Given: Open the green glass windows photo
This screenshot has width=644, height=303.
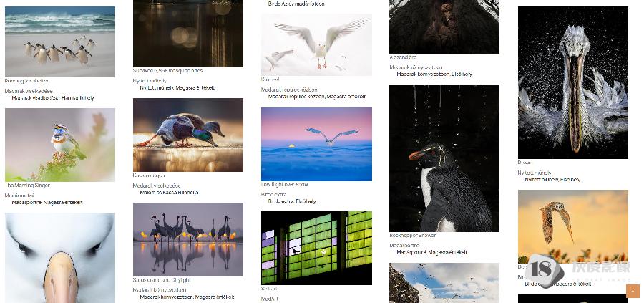Looking at the screenshot, I should [x=317, y=248].
